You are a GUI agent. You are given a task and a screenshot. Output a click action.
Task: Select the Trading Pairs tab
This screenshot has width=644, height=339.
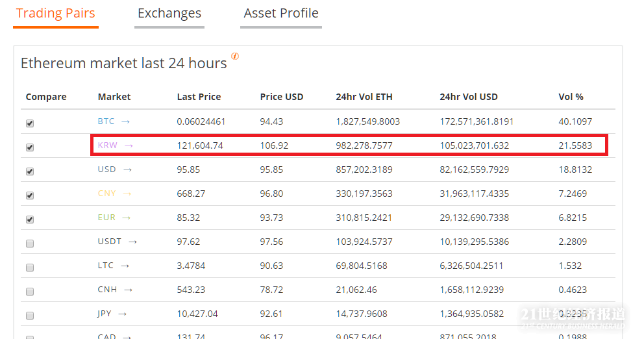tap(56, 14)
